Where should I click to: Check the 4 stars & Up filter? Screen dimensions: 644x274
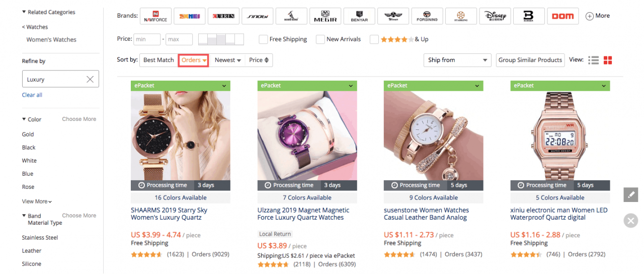point(374,39)
